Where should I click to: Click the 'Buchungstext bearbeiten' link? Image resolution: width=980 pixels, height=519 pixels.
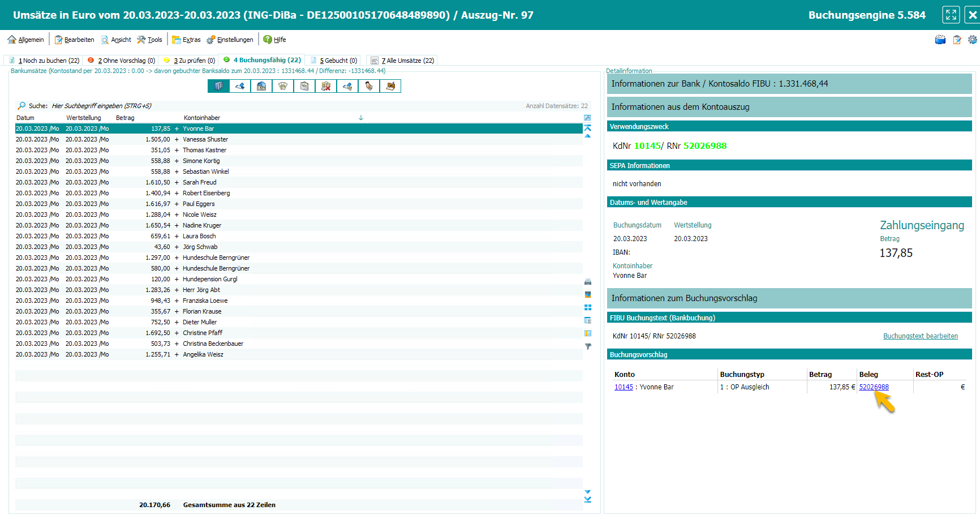pyautogui.click(x=920, y=336)
